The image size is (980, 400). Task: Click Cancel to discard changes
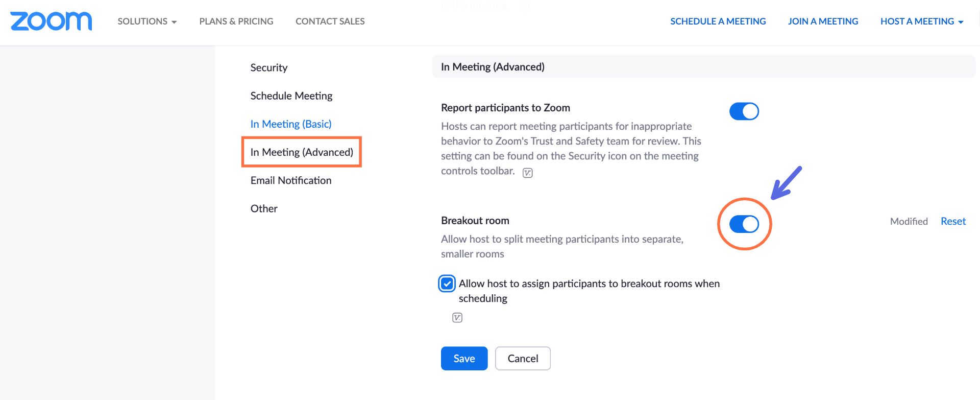[522, 359]
